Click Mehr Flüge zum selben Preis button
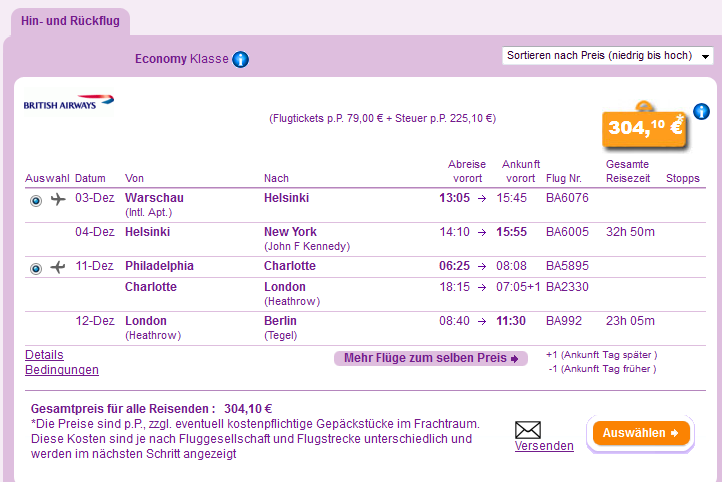Screen dimensions: 722x482 [431, 358]
